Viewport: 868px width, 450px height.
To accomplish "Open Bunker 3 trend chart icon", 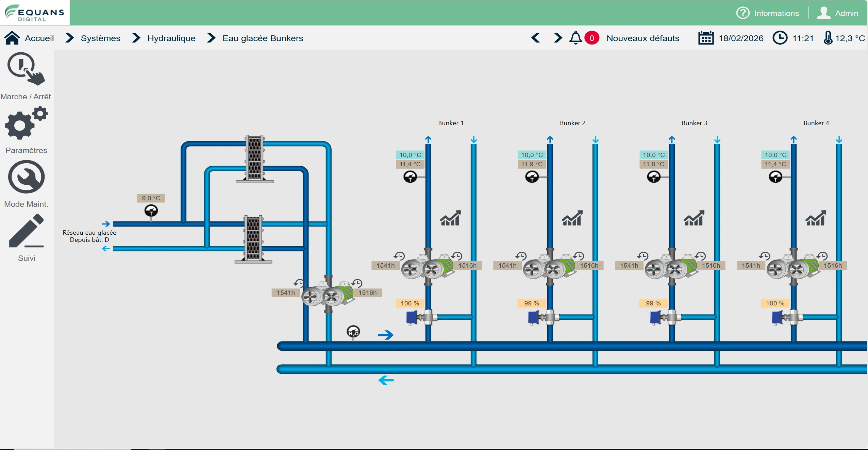I will point(694,218).
